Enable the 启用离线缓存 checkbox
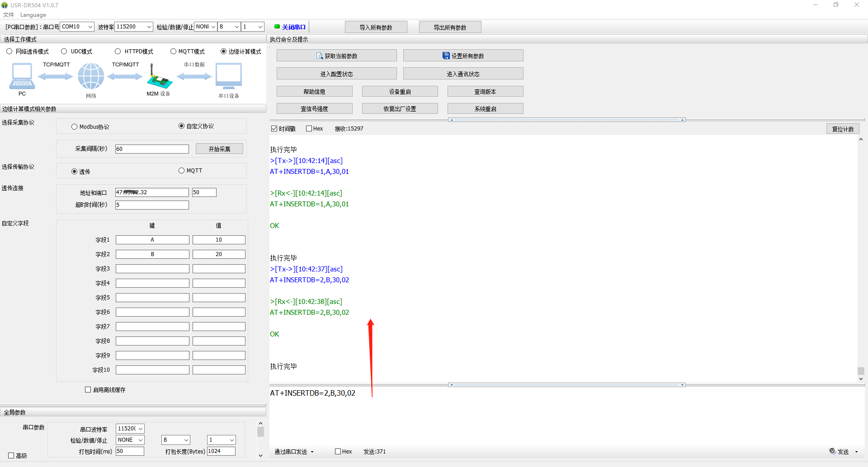The width and height of the screenshot is (868, 467). [x=88, y=390]
